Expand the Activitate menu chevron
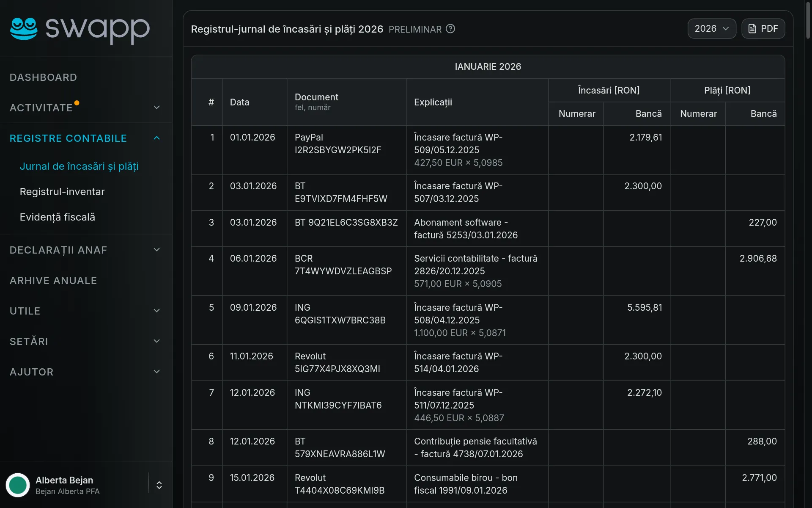The height and width of the screenshot is (508, 812). tap(156, 108)
